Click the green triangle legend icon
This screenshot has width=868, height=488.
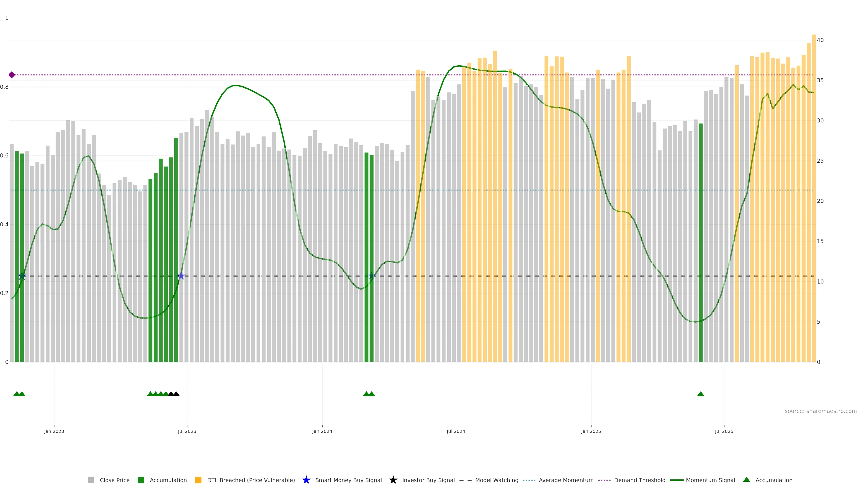point(746,480)
